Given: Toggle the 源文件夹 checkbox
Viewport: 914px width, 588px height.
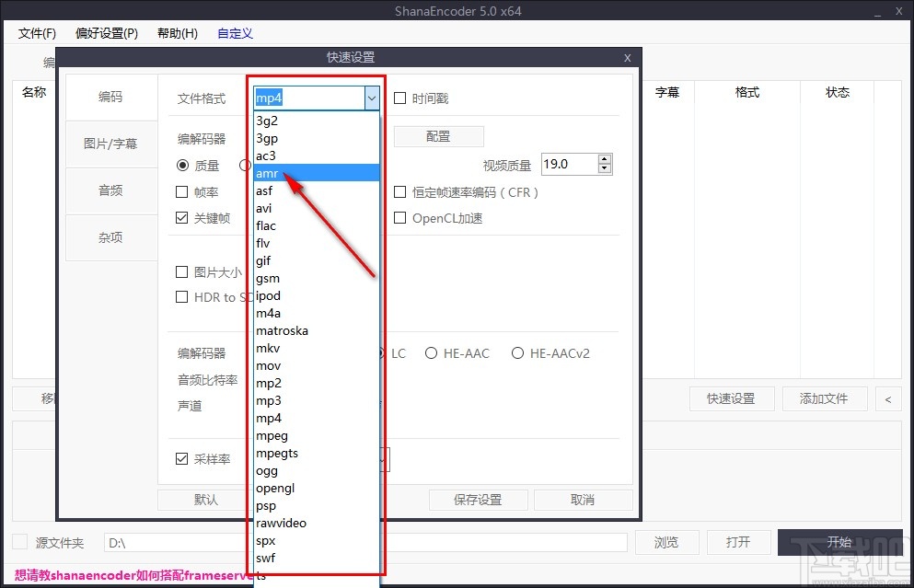Looking at the screenshot, I should [x=20, y=542].
